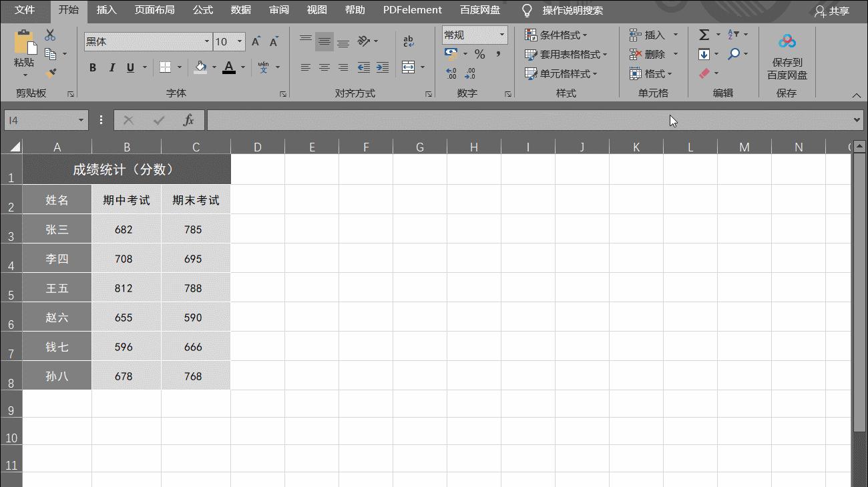
Task: Toggle italic formatting
Action: coord(112,67)
